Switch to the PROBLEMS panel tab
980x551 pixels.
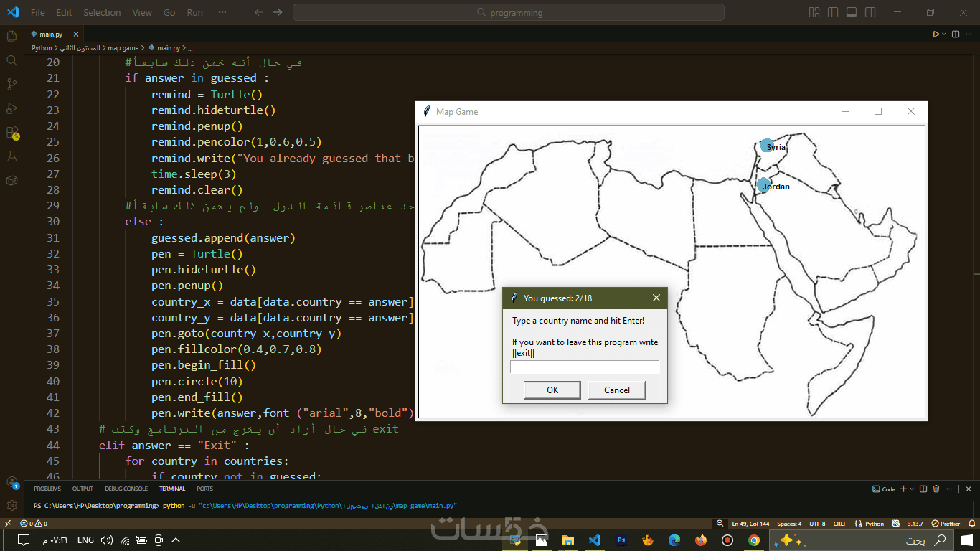pos(47,489)
